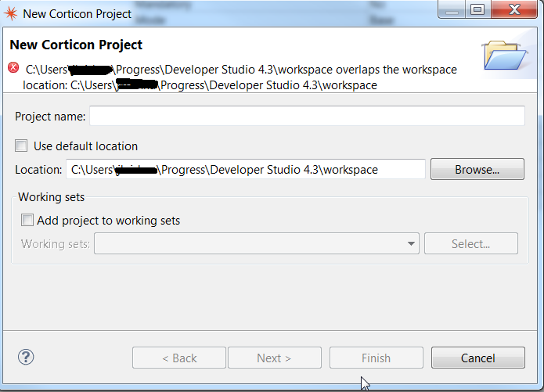Check Add project to working sets

click(x=27, y=220)
